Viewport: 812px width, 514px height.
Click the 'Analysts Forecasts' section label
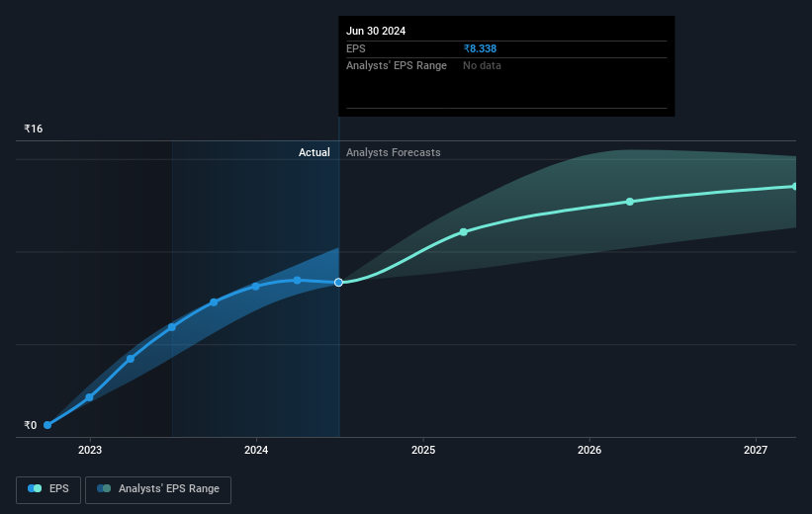[394, 152]
